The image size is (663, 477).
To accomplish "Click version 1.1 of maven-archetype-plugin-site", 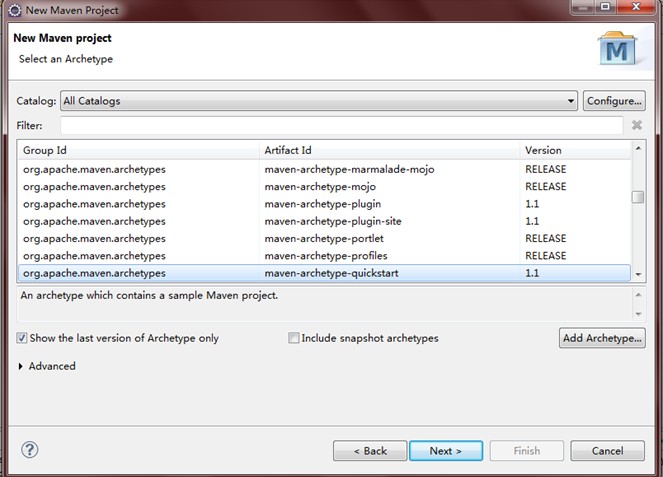I will coord(532,221).
